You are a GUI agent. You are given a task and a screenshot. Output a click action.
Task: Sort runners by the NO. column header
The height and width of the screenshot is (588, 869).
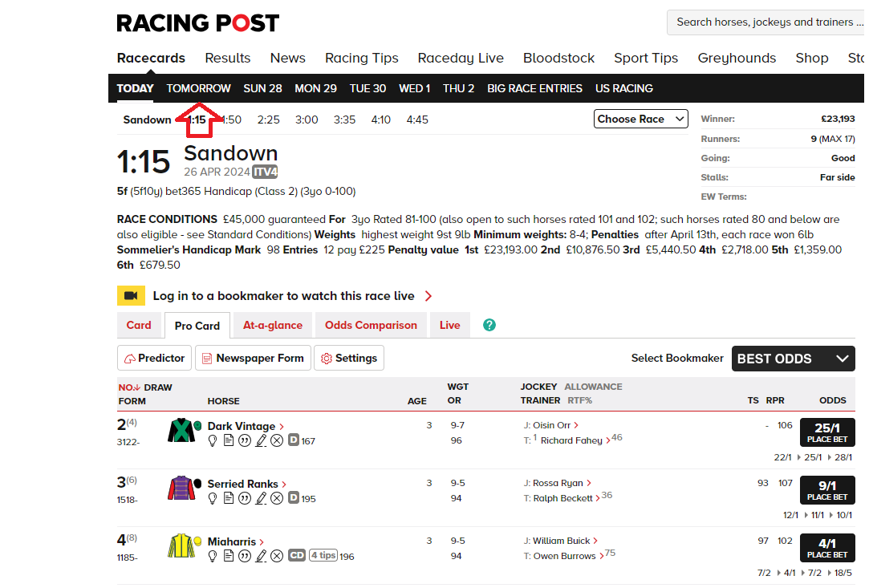[129, 387]
